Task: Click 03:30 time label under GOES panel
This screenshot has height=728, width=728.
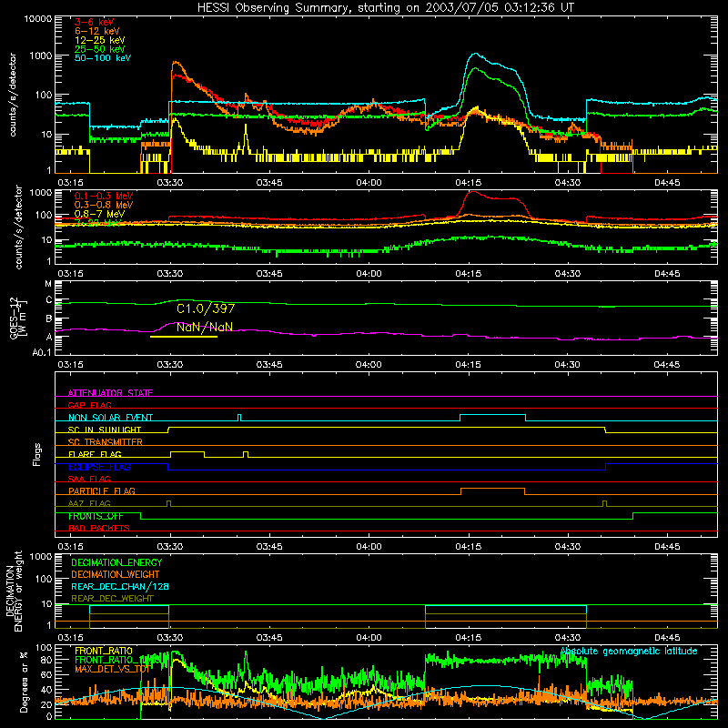Action: (170, 365)
